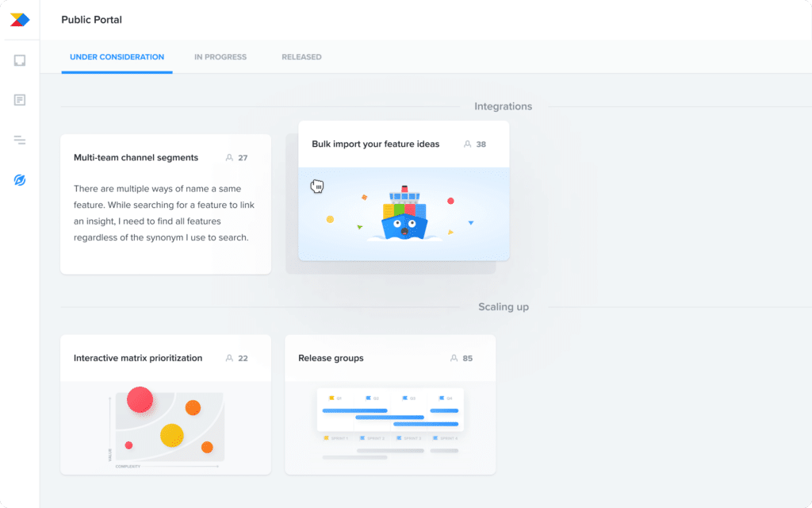Screen dimensions: 812x508
Task: Click voter icon on Bulk import card
Action: point(468,144)
